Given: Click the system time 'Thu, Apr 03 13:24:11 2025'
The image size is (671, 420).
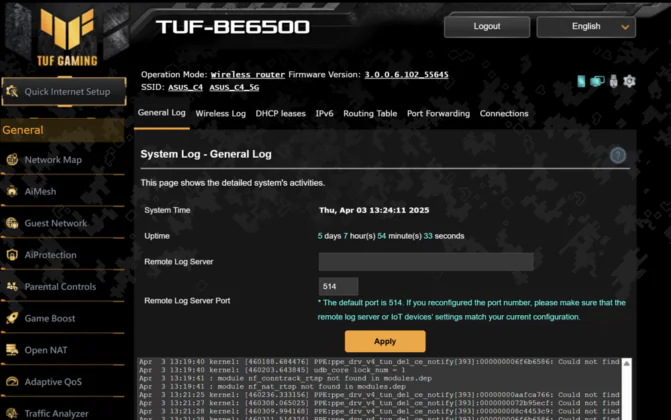Looking at the screenshot, I should (x=374, y=210).
